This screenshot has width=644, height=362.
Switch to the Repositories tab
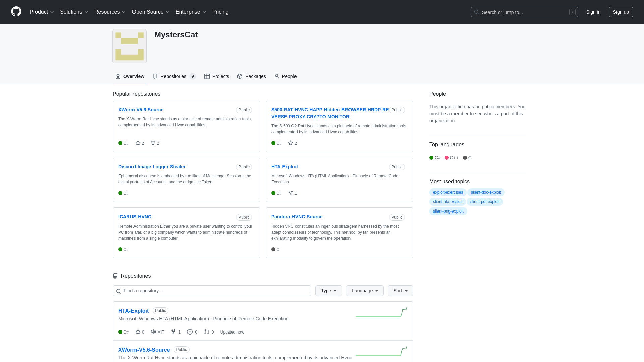[x=174, y=76]
